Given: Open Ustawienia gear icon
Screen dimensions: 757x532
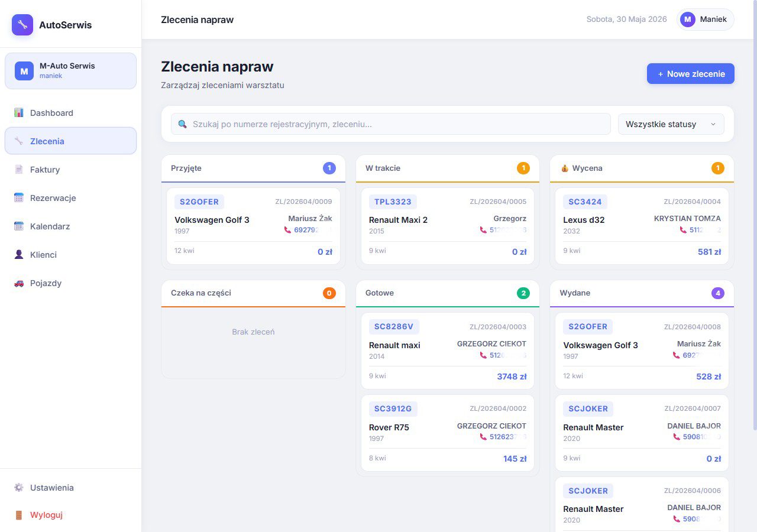Looking at the screenshot, I should 19,488.
